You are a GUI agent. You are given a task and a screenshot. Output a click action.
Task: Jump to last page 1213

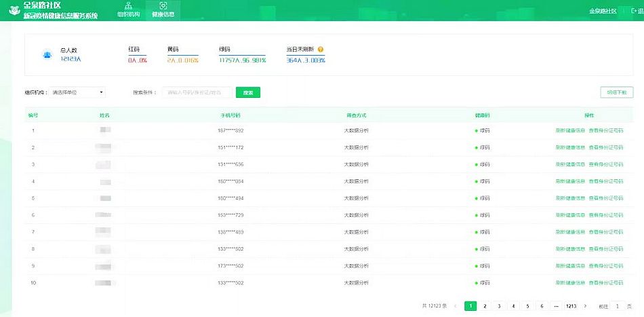tap(571, 306)
